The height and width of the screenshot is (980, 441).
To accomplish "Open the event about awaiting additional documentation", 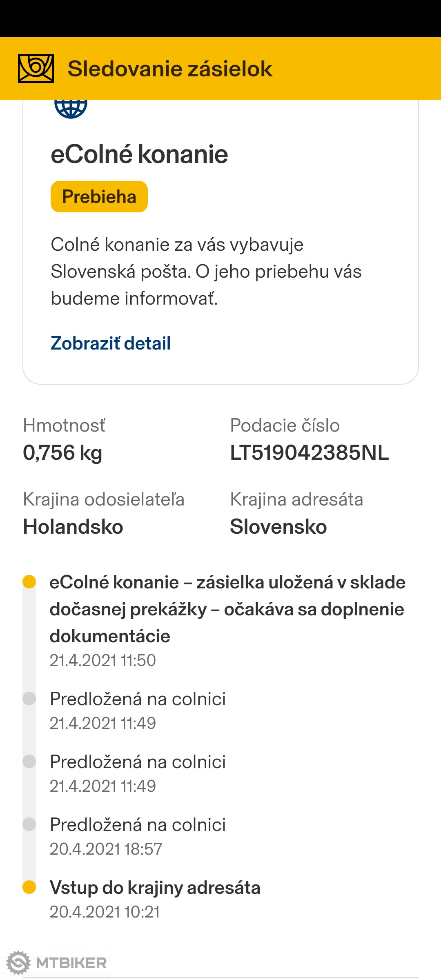I will pos(227,609).
